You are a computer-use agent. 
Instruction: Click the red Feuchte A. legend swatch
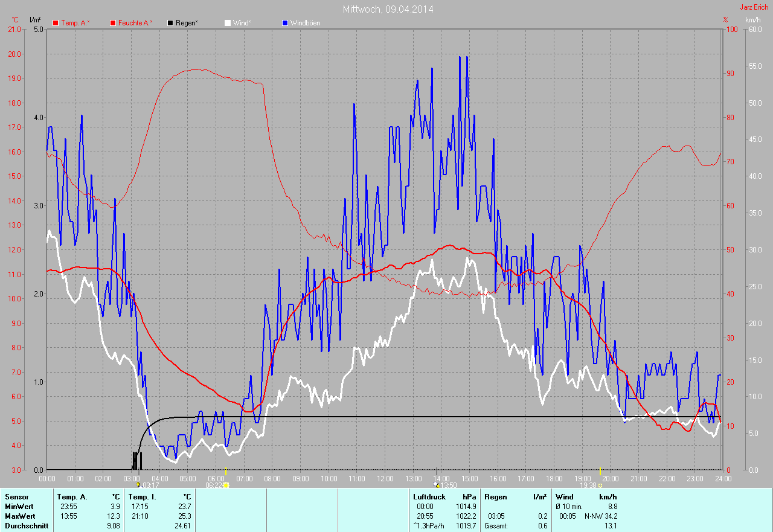(x=113, y=23)
